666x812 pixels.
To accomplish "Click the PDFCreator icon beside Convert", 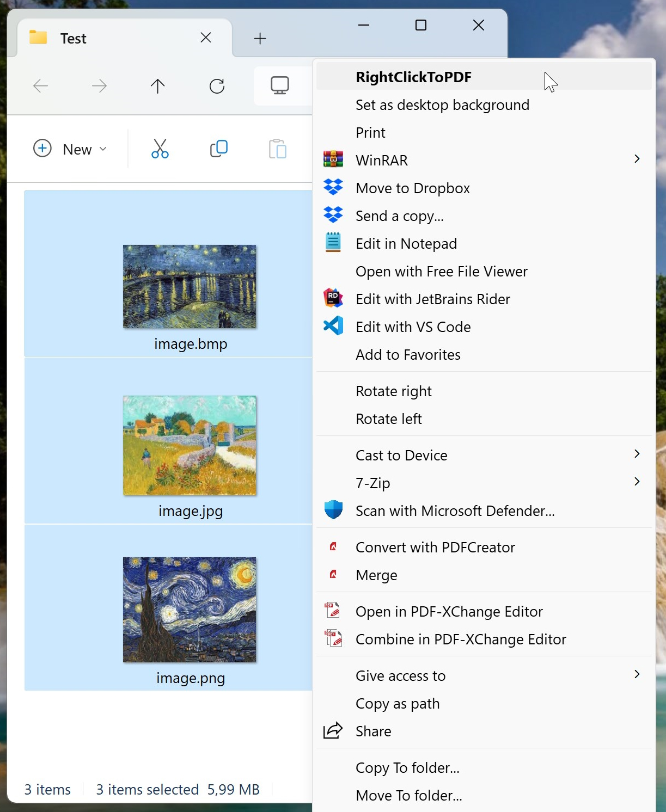I will (333, 546).
